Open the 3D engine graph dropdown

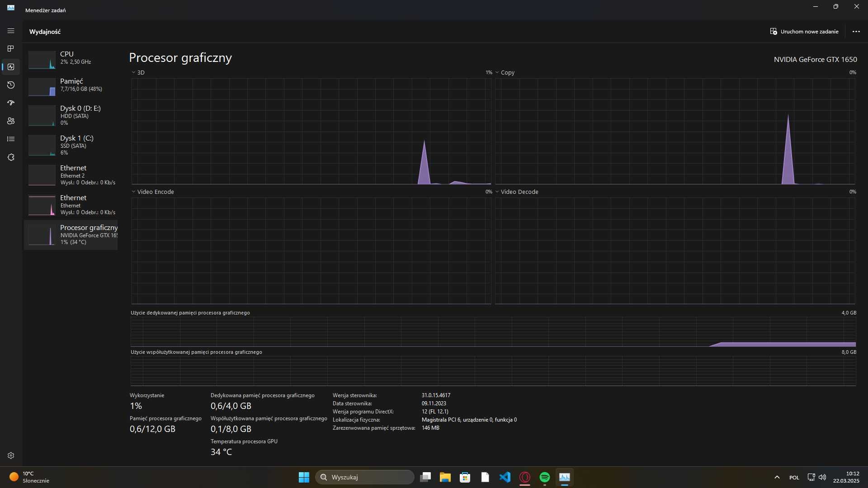click(133, 72)
